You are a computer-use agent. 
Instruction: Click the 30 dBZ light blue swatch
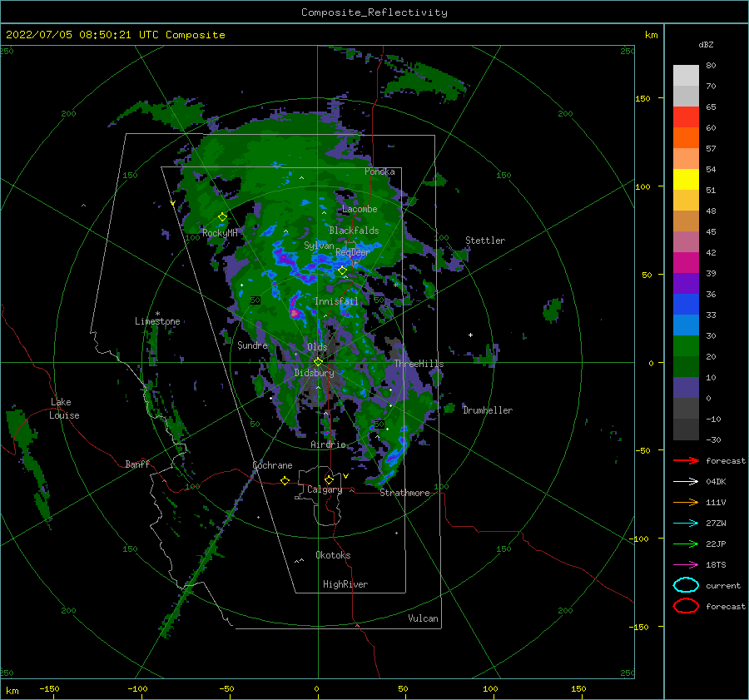(686, 325)
